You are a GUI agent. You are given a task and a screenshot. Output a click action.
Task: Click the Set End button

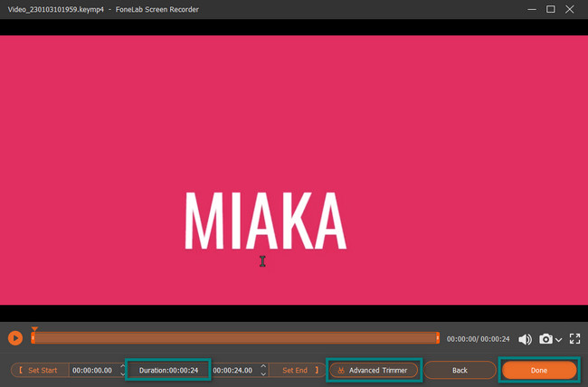tap(299, 370)
